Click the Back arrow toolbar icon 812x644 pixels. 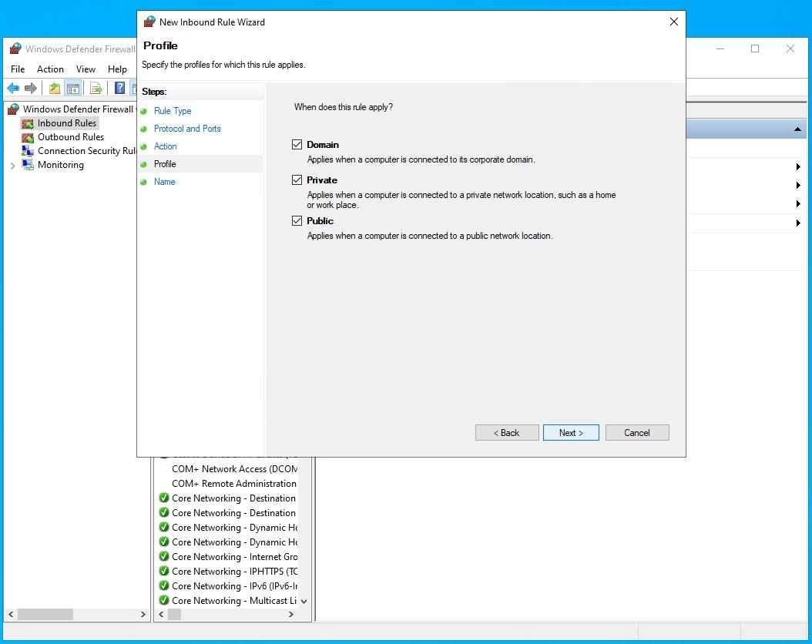(x=13, y=88)
